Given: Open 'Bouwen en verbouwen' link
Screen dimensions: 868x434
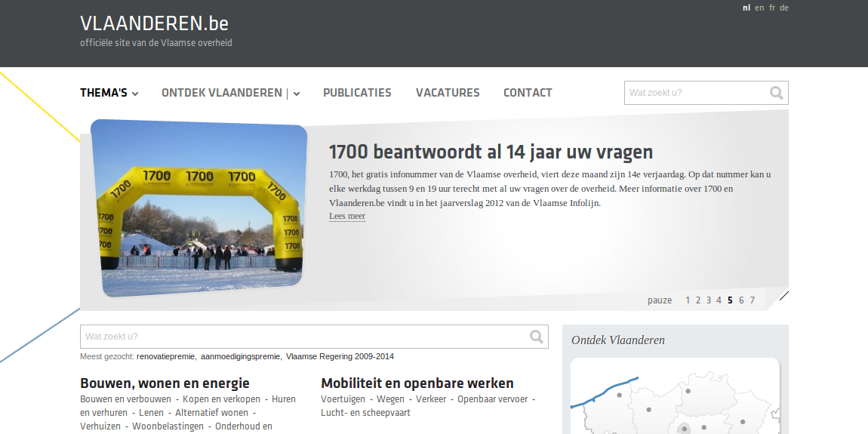Looking at the screenshot, I should [x=125, y=399].
